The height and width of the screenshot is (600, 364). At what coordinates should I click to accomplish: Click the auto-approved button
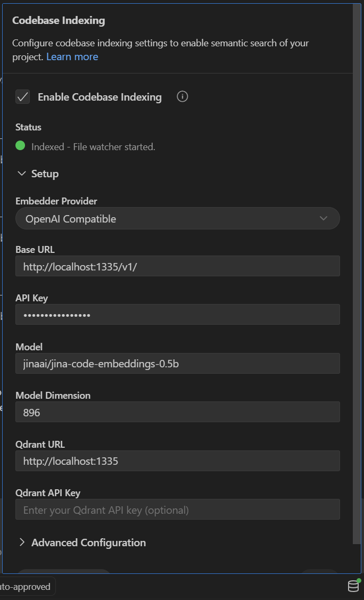coord(27,587)
